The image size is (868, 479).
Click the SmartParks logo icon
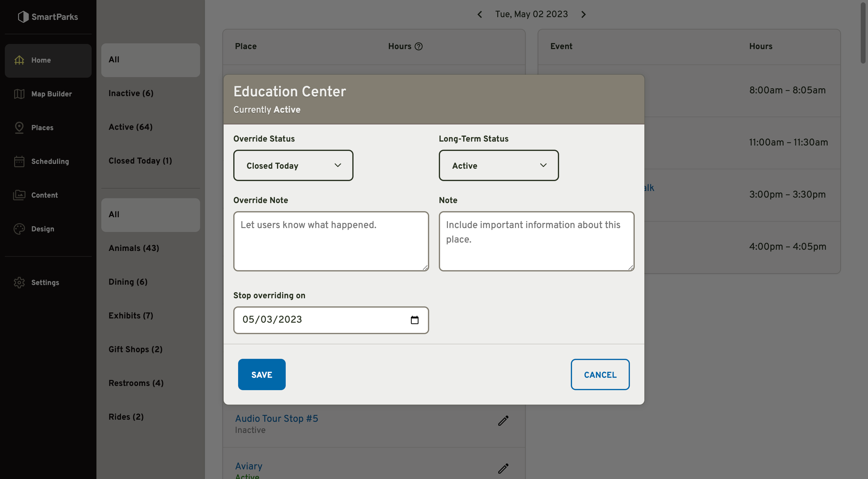click(x=23, y=17)
